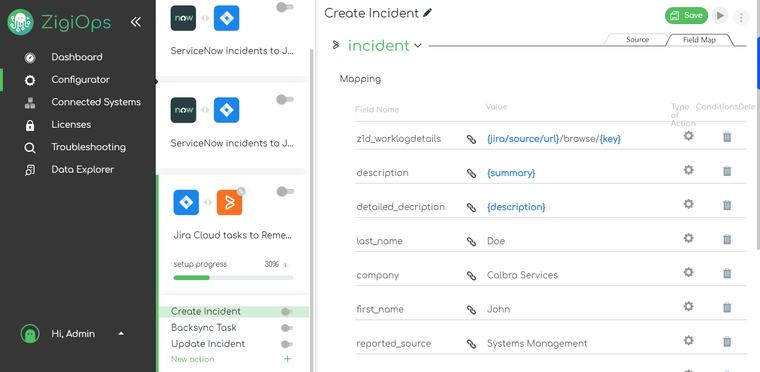Click the Dashboard gauge icon
The image size is (760, 372).
coord(30,58)
